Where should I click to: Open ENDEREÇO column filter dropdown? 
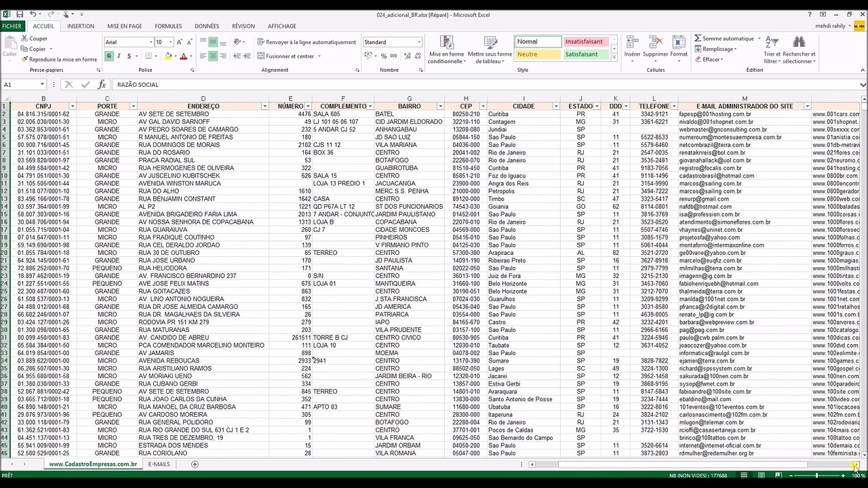[265, 106]
